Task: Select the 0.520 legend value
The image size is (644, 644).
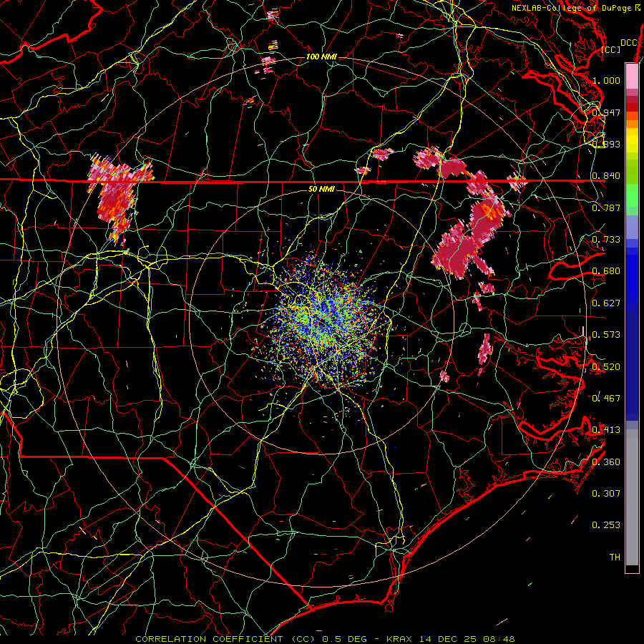Action: click(x=606, y=366)
